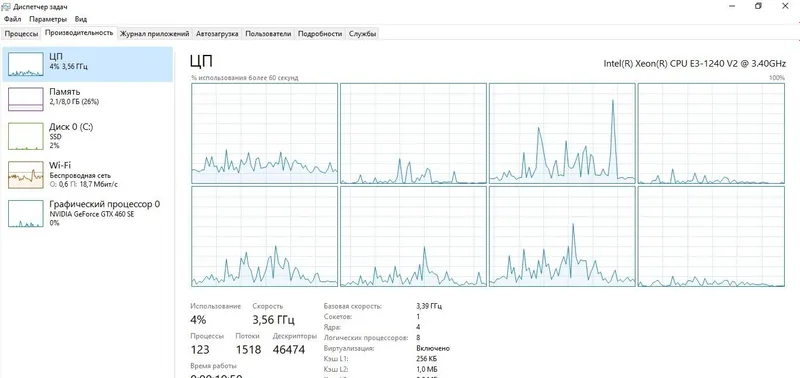The height and width of the screenshot is (378, 800).
Task: Switch to the Процессы tab
Action: pyautogui.click(x=21, y=34)
